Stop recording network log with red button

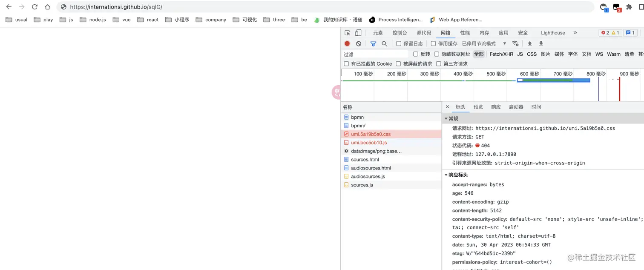tap(347, 43)
